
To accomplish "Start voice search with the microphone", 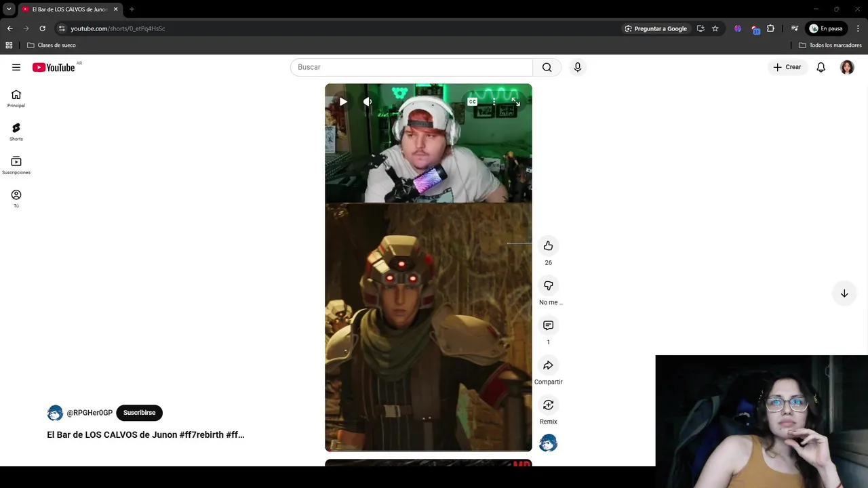I will 578,67.
